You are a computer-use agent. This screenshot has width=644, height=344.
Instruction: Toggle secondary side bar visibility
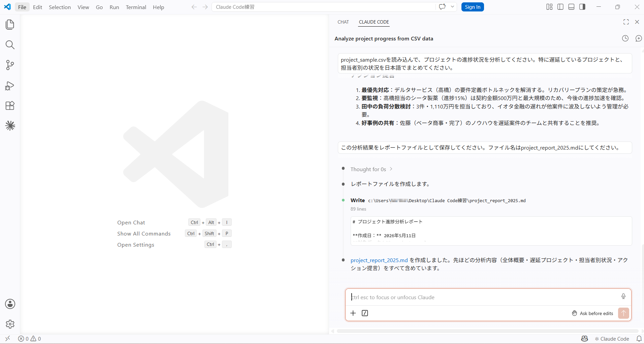tap(582, 7)
